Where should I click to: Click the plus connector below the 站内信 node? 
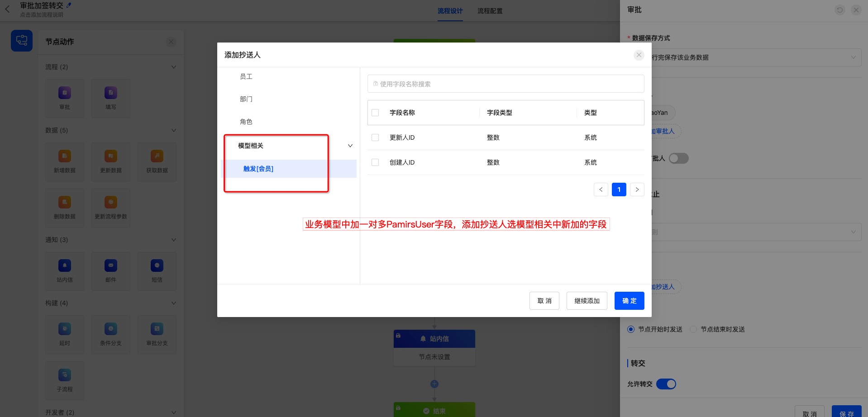[x=434, y=384]
